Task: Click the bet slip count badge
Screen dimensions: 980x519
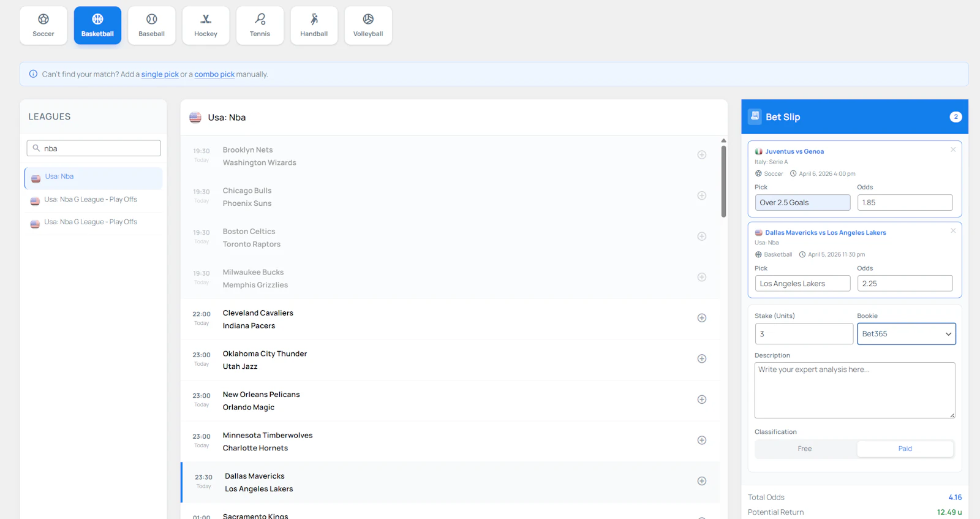Action: point(956,117)
